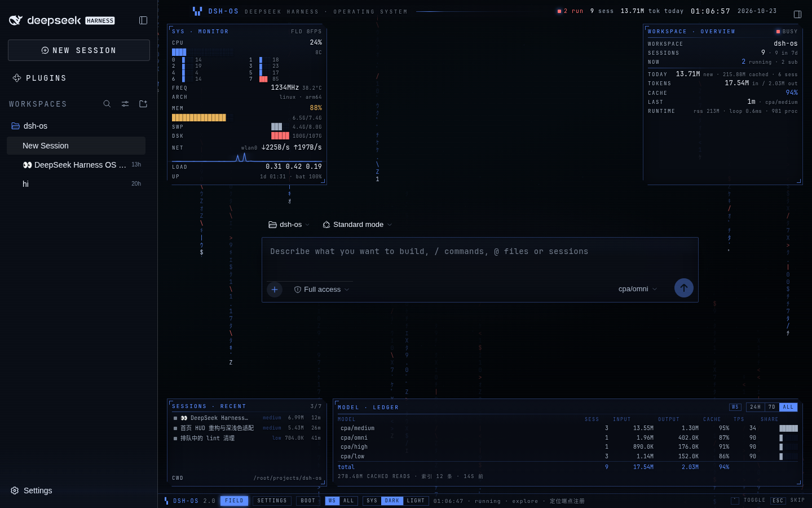
Task: Switch theme to LIGHT
Action: coord(416,501)
